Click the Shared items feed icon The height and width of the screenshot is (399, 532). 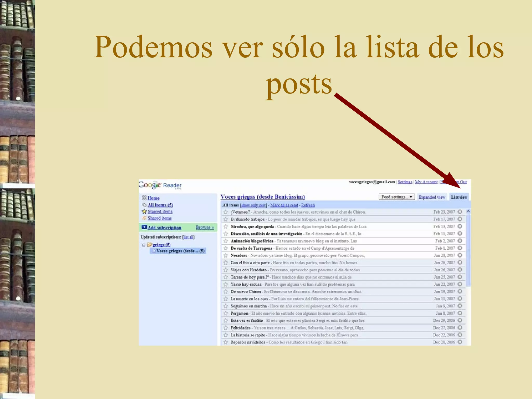click(144, 218)
